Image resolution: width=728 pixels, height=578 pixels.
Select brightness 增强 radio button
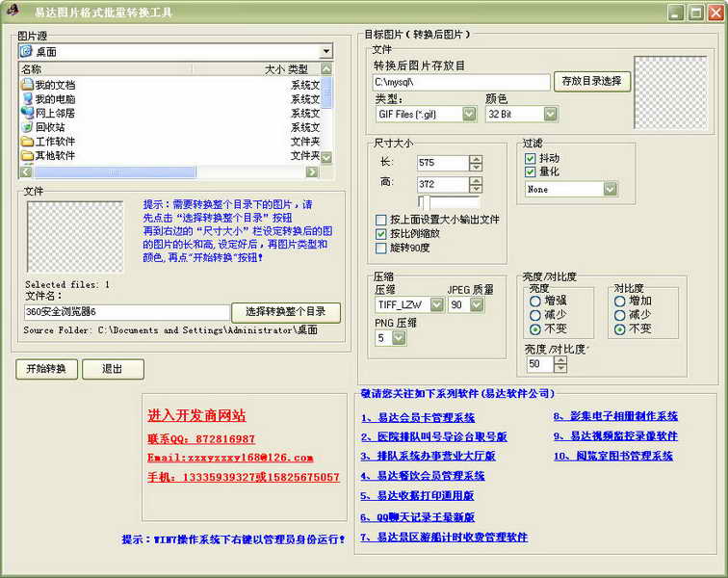(534, 302)
